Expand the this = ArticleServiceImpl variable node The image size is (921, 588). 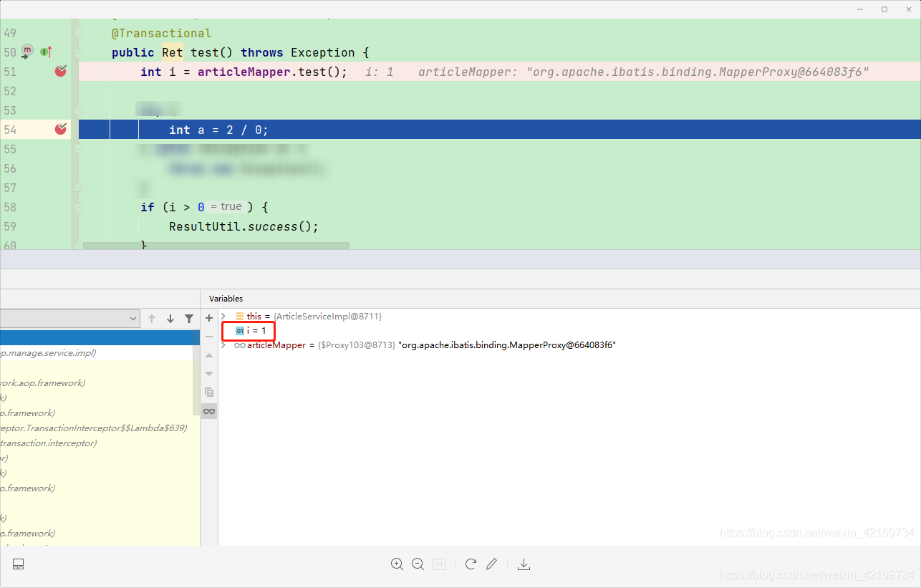click(223, 316)
